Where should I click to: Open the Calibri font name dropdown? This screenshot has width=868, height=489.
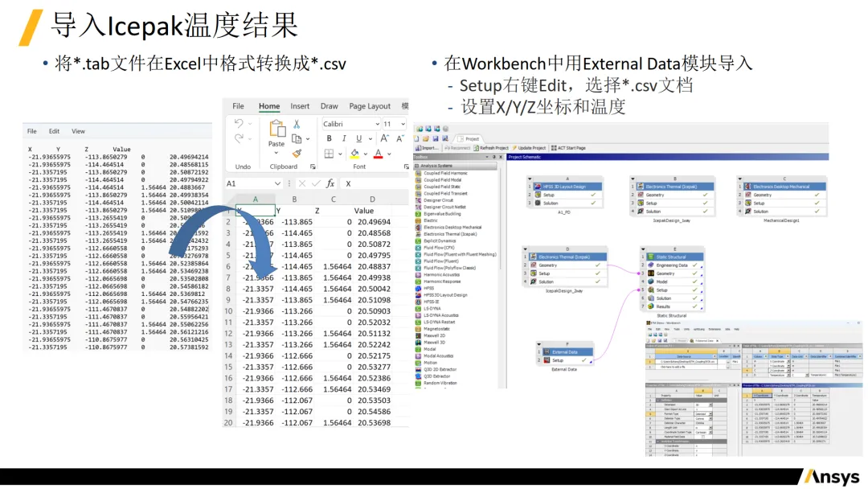[x=378, y=124]
